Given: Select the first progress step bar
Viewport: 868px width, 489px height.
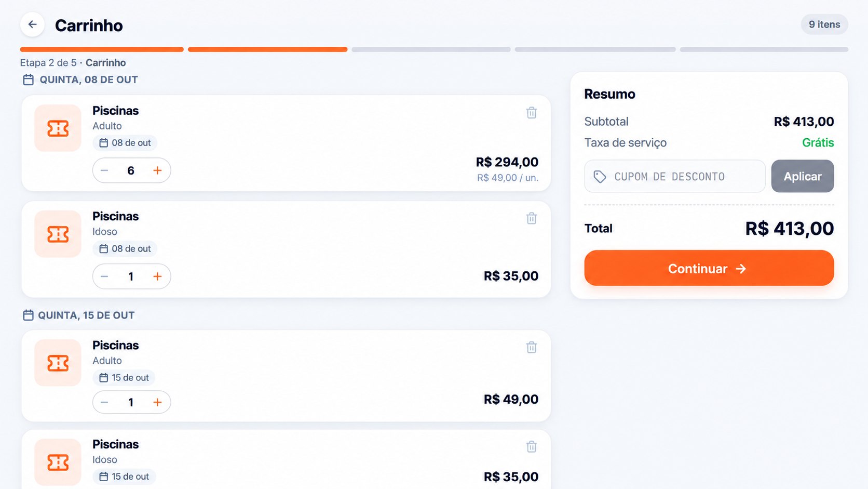Looking at the screenshot, I should coord(102,49).
